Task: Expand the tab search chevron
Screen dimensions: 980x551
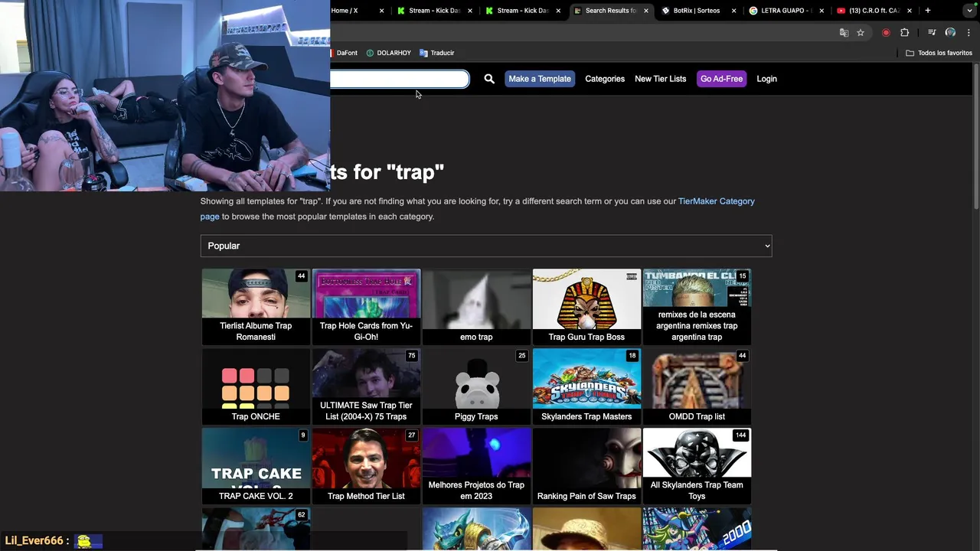Action: click(x=969, y=11)
